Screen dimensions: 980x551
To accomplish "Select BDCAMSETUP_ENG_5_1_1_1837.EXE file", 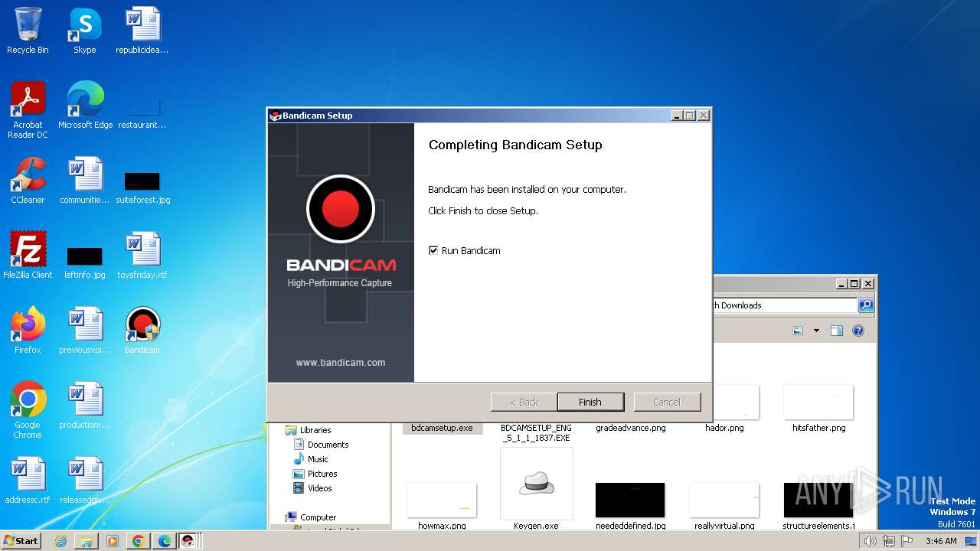I will [x=536, y=433].
